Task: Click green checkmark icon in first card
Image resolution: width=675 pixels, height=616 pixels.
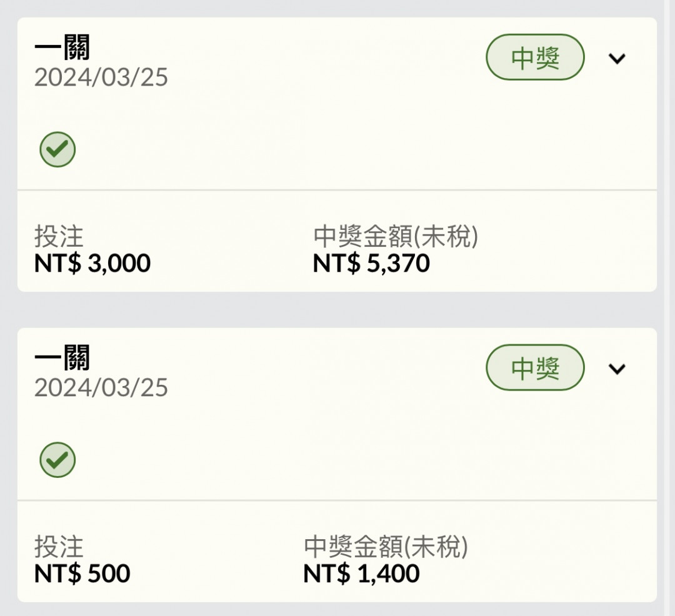Action: coord(57,149)
